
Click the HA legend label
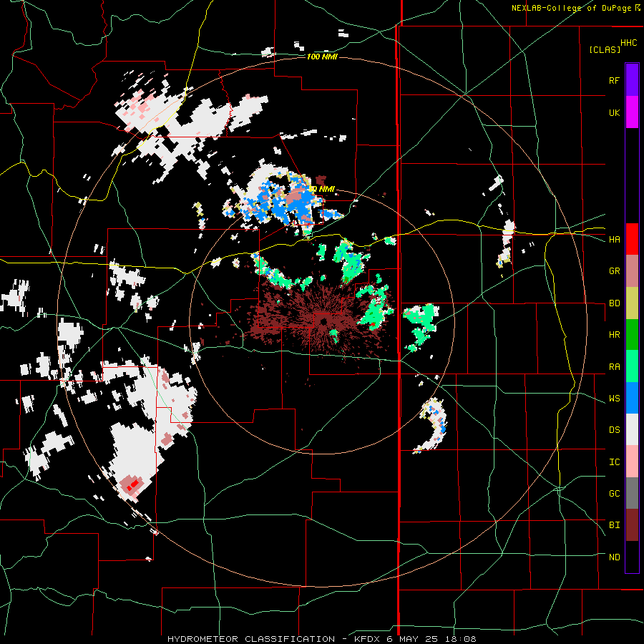(x=614, y=240)
